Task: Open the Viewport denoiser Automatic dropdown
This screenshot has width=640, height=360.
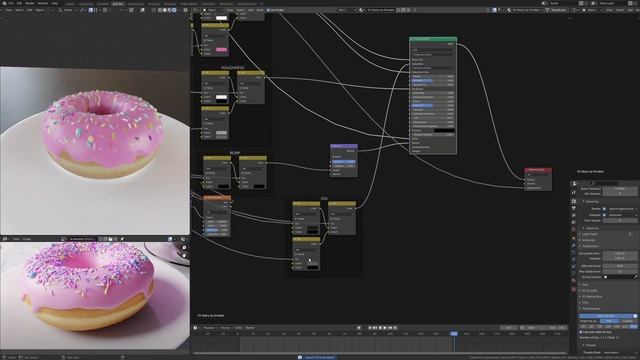Action: (x=622, y=215)
